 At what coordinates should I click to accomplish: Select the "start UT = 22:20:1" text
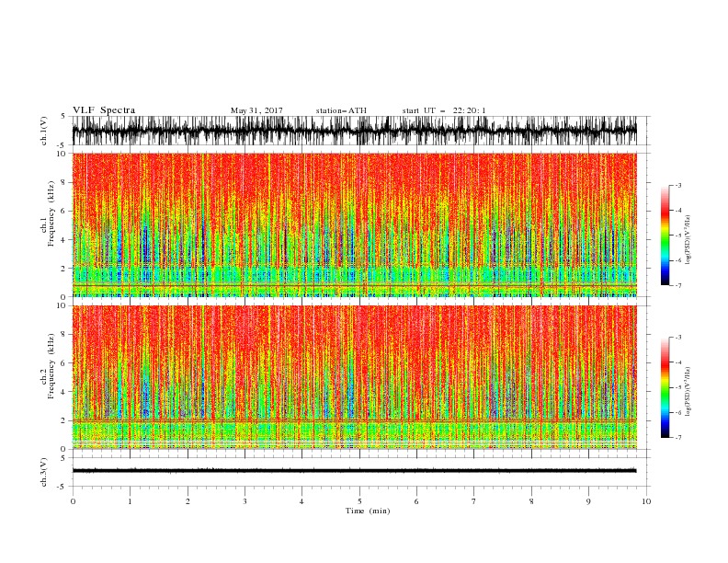coord(444,110)
